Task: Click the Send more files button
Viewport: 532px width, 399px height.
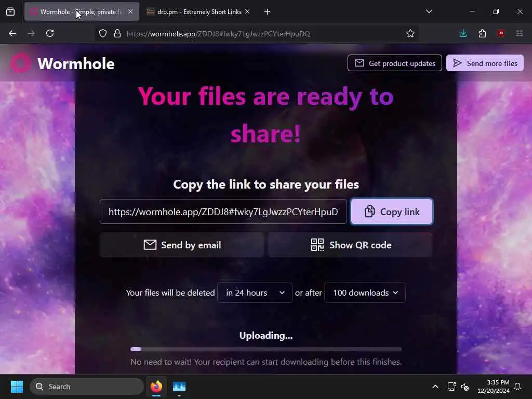Action: 485,63
